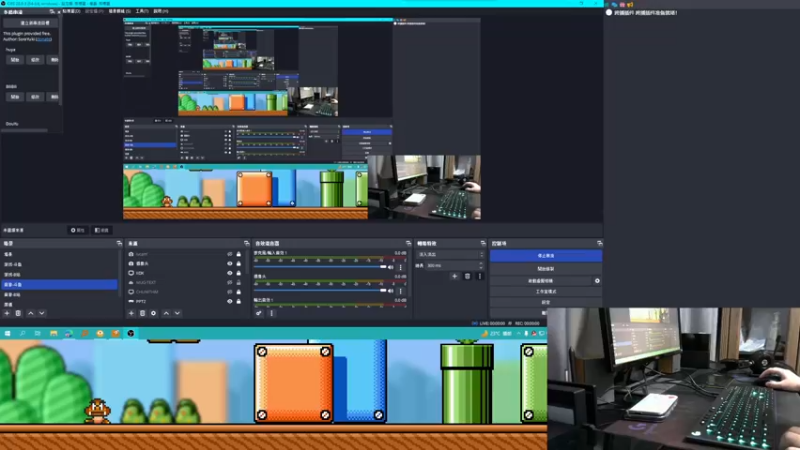Open the scene transition three-dot menu
This screenshot has height=450, width=800.
[480, 276]
